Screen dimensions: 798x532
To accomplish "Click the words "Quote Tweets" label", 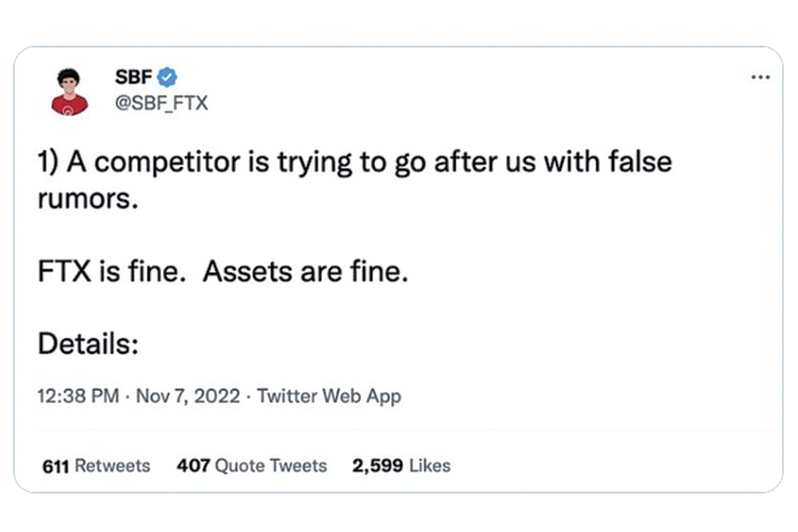I will tap(271, 466).
